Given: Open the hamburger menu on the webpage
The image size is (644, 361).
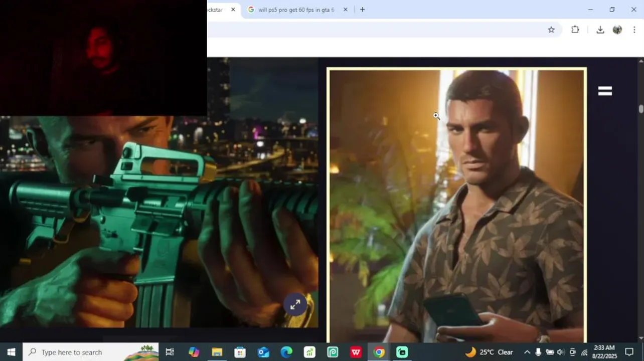Looking at the screenshot, I should [605, 91].
